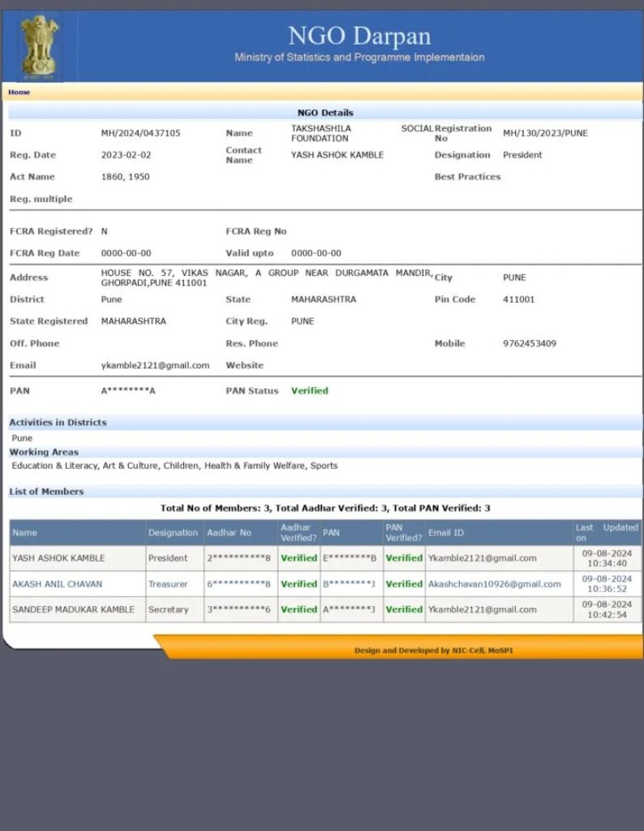Select registration number MH/130/2023/PUNE
The image size is (644, 831).
coord(545,133)
